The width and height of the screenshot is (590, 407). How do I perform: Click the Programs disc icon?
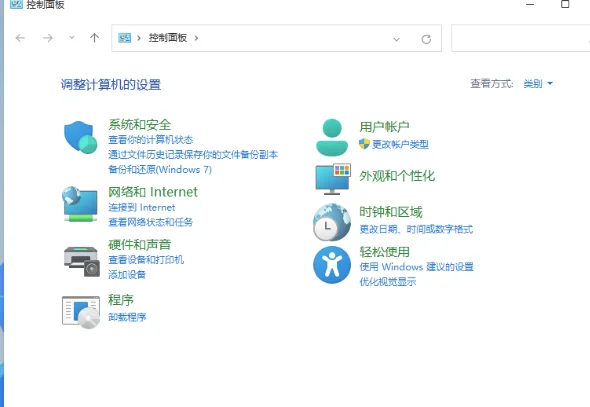(81, 312)
